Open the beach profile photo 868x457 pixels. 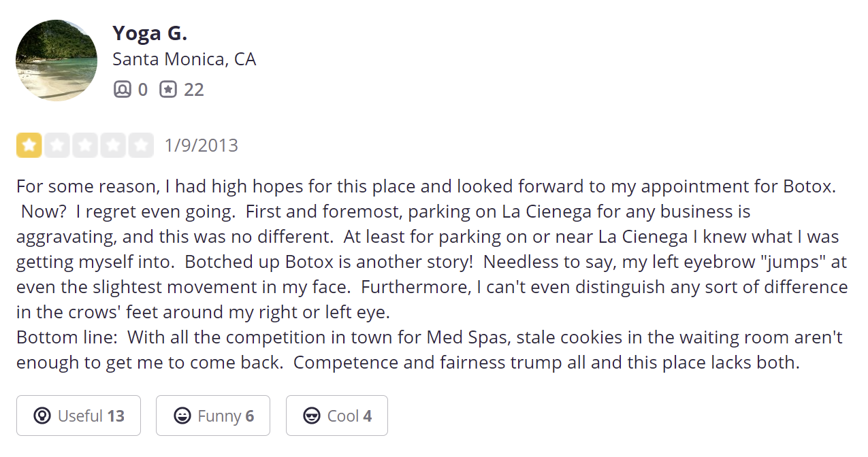tap(57, 61)
